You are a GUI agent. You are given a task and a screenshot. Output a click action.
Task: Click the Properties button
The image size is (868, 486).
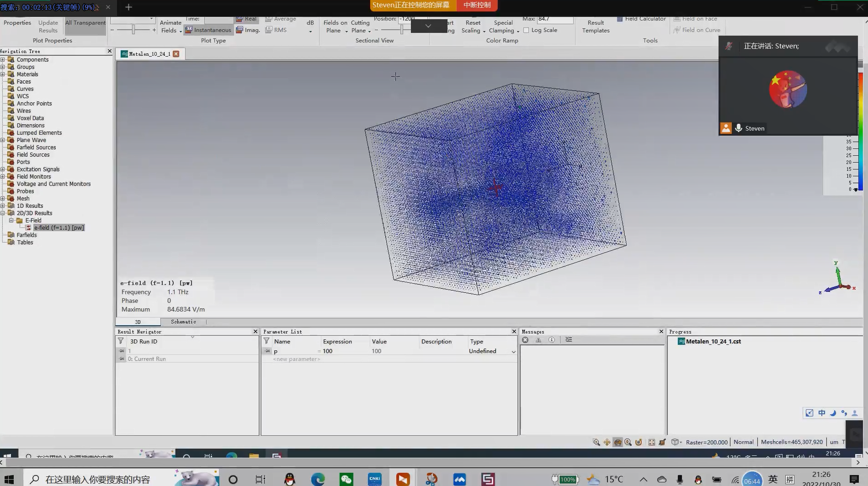pyautogui.click(x=17, y=23)
